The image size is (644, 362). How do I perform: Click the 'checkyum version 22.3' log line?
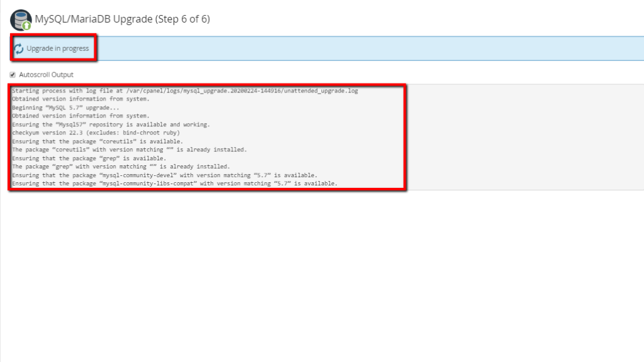tap(96, 133)
